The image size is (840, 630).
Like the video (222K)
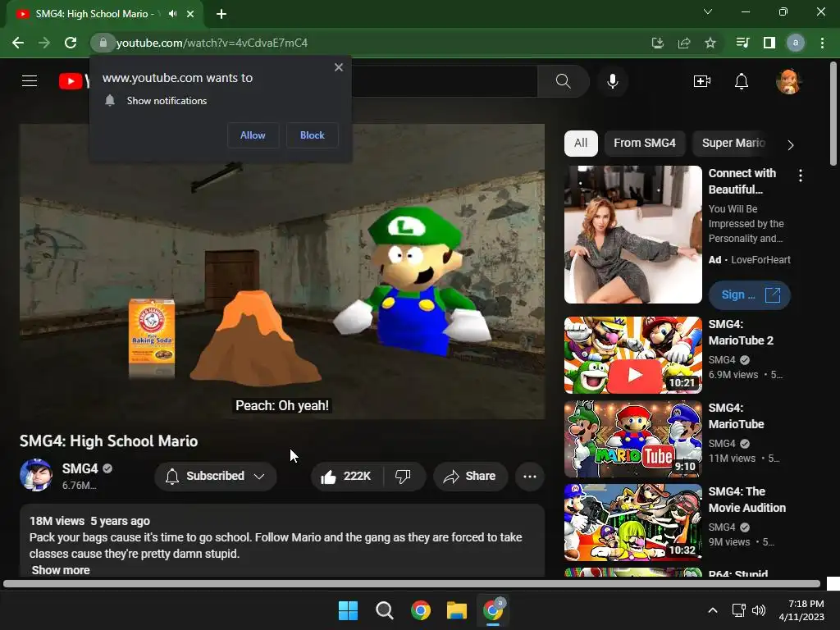tap(347, 477)
